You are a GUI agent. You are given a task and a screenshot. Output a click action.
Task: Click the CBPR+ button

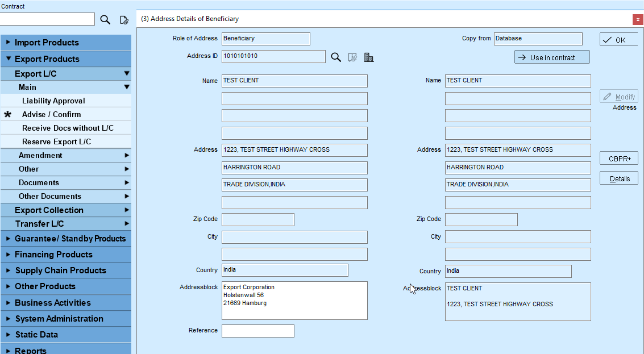tap(619, 158)
